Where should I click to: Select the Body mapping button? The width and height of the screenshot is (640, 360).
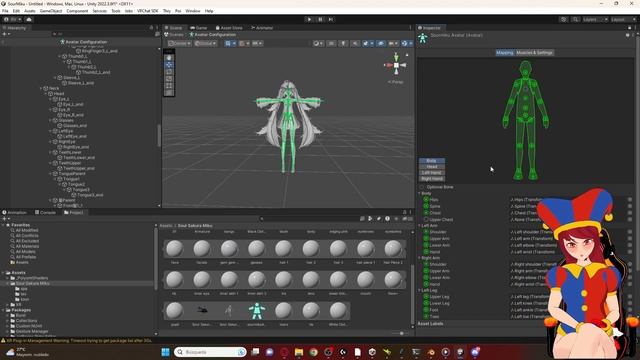(x=432, y=161)
